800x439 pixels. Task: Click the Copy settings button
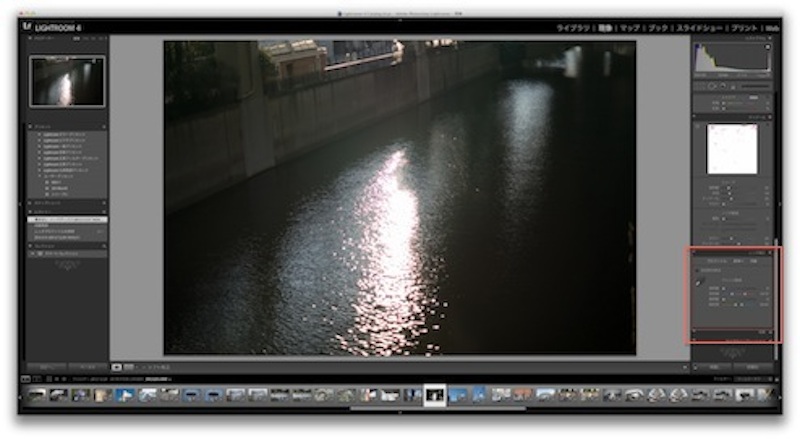[x=45, y=367]
